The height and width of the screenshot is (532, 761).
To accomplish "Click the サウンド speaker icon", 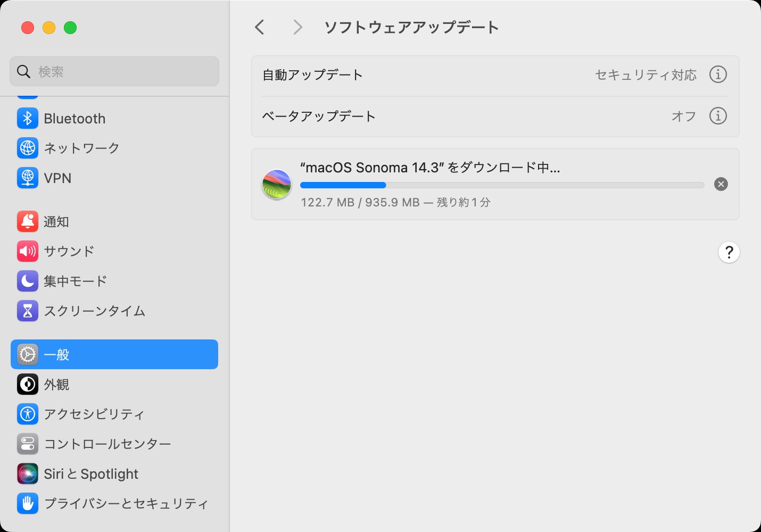I will tap(28, 251).
